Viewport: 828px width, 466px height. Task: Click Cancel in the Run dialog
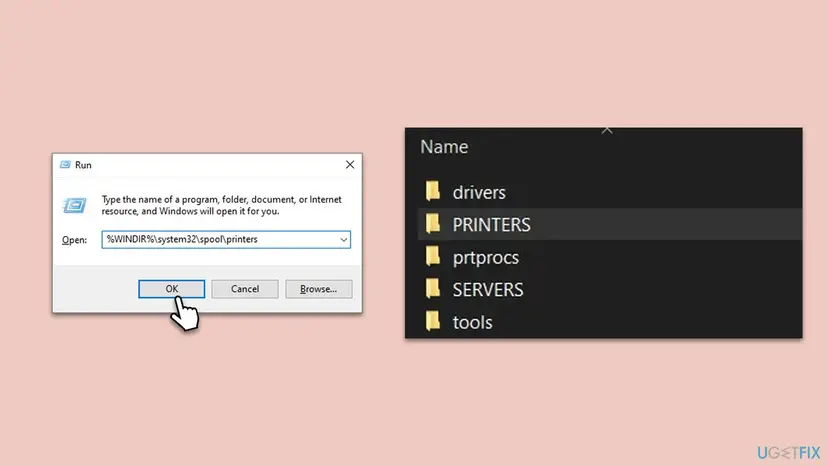245,289
